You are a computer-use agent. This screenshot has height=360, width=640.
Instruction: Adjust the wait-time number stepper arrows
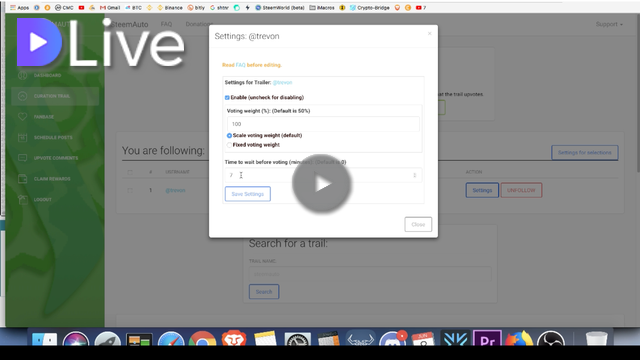pyautogui.click(x=414, y=175)
